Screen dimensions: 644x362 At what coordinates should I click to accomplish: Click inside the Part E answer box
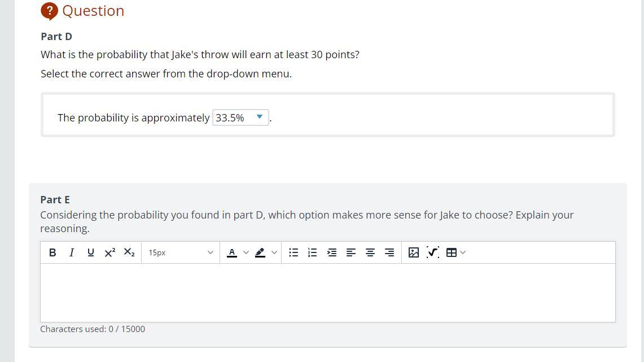327,293
